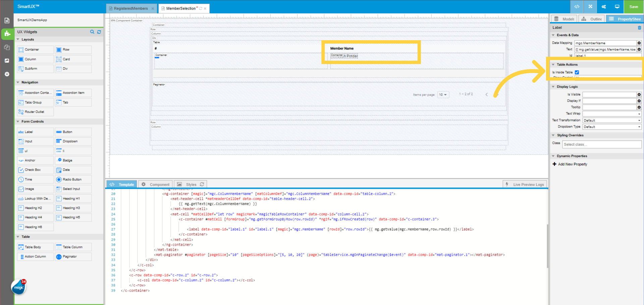Click the Select class input field
The width and height of the screenshot is (644, 305).
point(601,144)
